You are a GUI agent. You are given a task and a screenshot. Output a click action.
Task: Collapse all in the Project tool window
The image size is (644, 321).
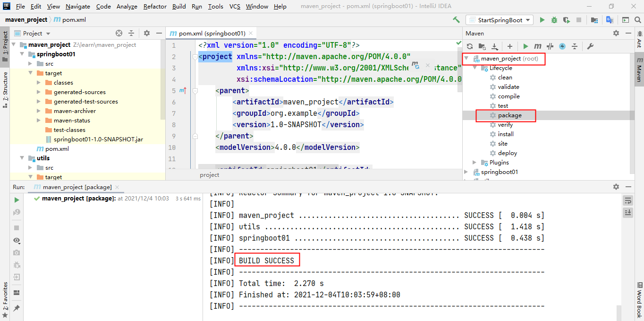coord(131,33)
